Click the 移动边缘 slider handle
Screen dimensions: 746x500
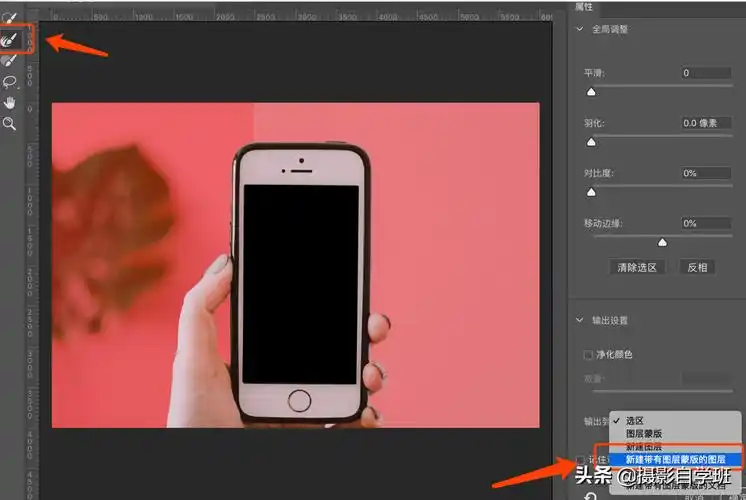coord(662,242)
